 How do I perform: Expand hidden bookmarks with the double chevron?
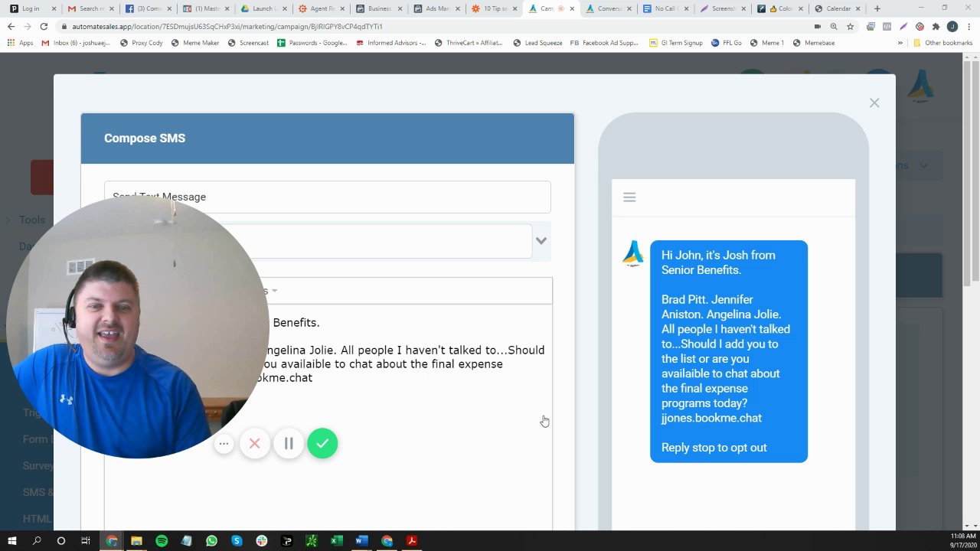click(900, 43)
